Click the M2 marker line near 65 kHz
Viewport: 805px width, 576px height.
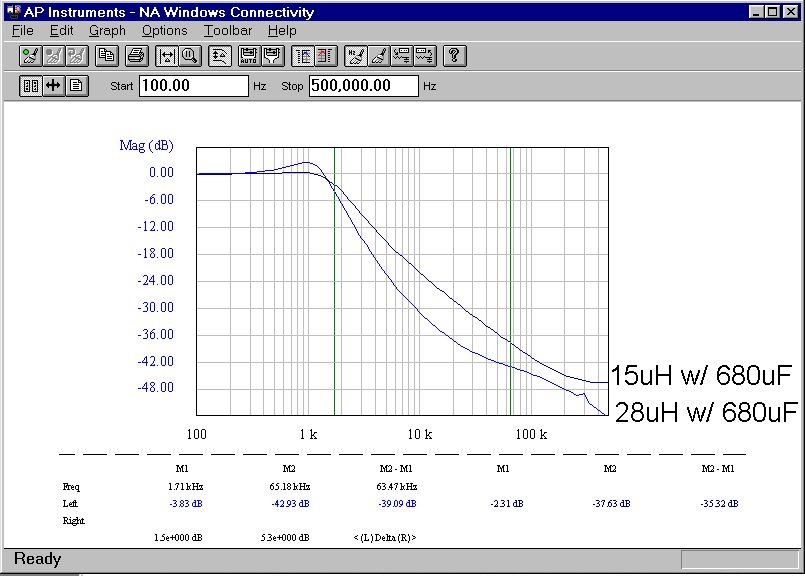click(x=510, y=281)
